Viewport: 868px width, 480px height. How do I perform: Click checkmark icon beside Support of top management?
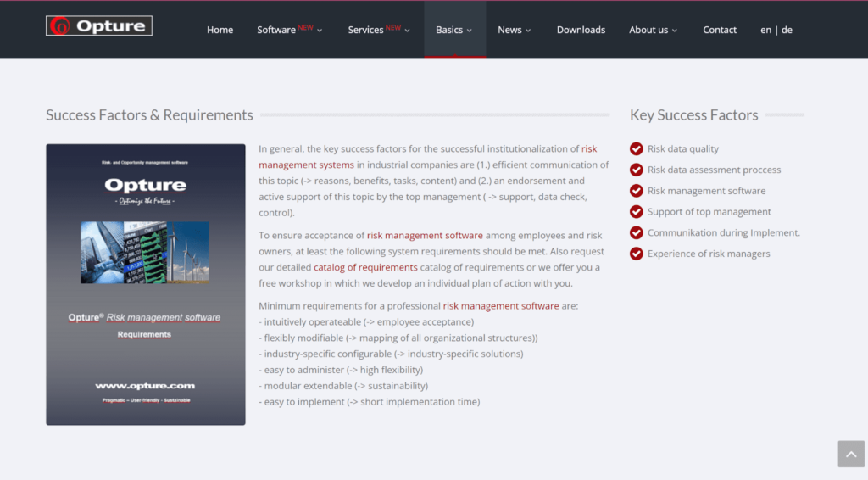click(636, 212)
